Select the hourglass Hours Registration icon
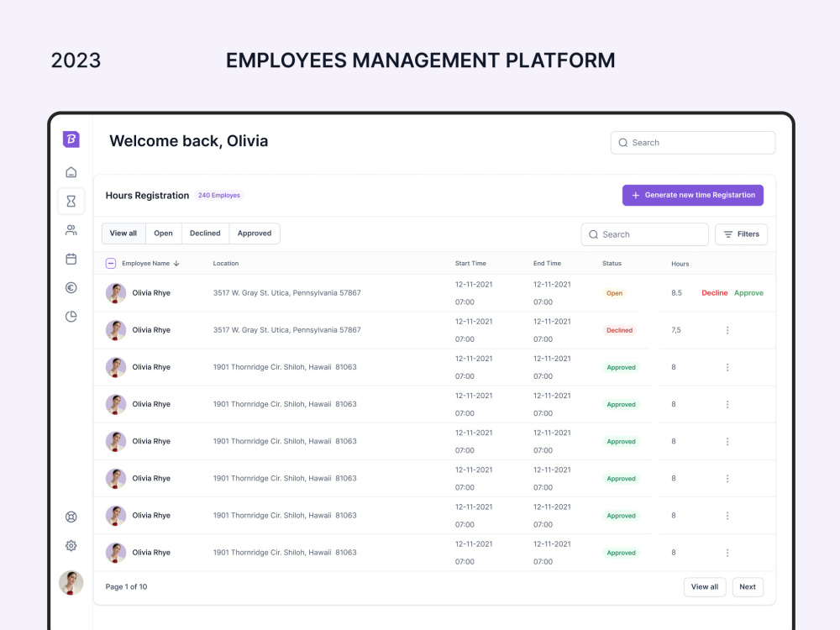 [71, 202]
